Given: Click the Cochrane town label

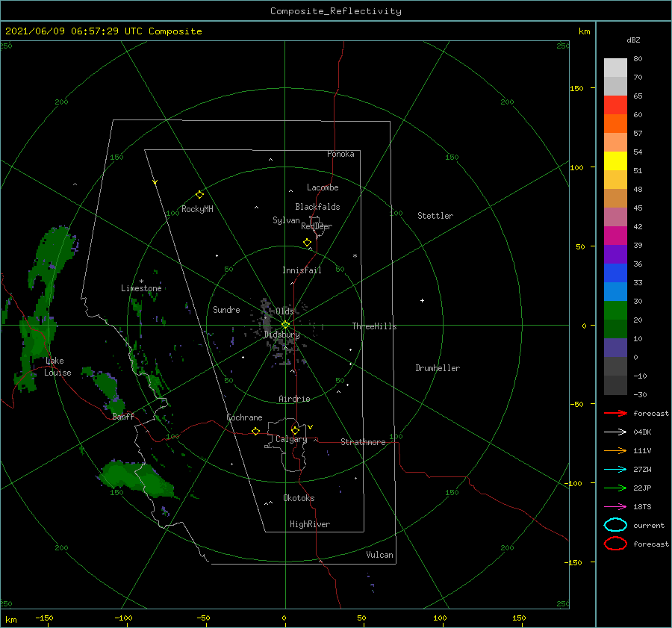Looking at the screenshot, I should (x=244, y=417).
